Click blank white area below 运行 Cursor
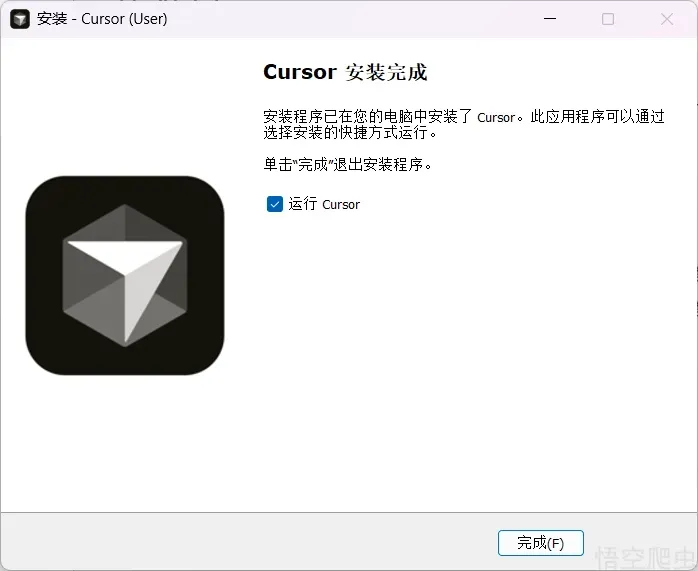Viewport: 698px width, 571px height. (450, 350)
